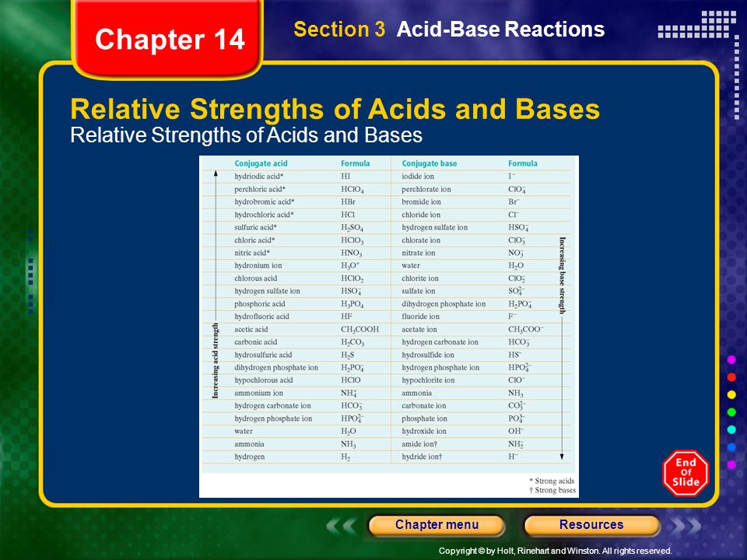Select the iodide ion cell
Image resolution: width=747 pixels, height=560 pixels.
[x=418, y=177]
